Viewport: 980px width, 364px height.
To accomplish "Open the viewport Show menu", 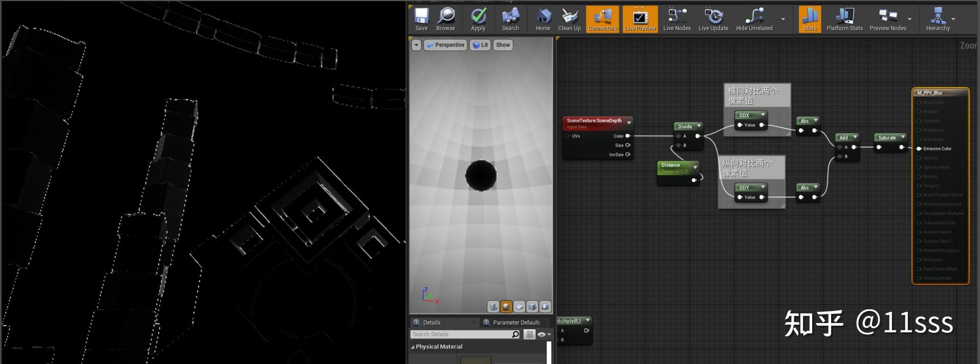I will point(503,45).
